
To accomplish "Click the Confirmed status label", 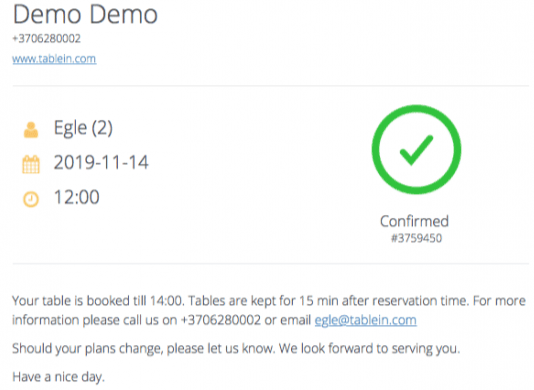I will [414, 221].
